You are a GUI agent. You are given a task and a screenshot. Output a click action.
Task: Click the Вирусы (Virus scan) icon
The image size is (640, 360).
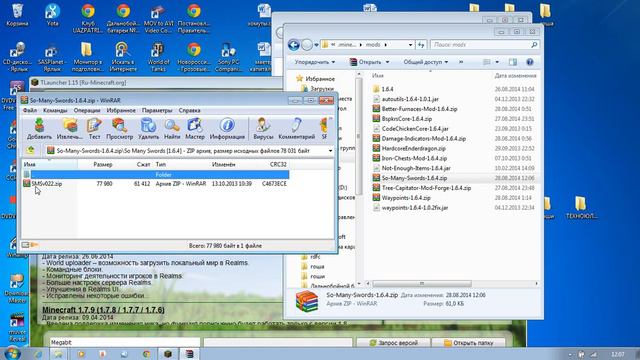coord(263,129)
